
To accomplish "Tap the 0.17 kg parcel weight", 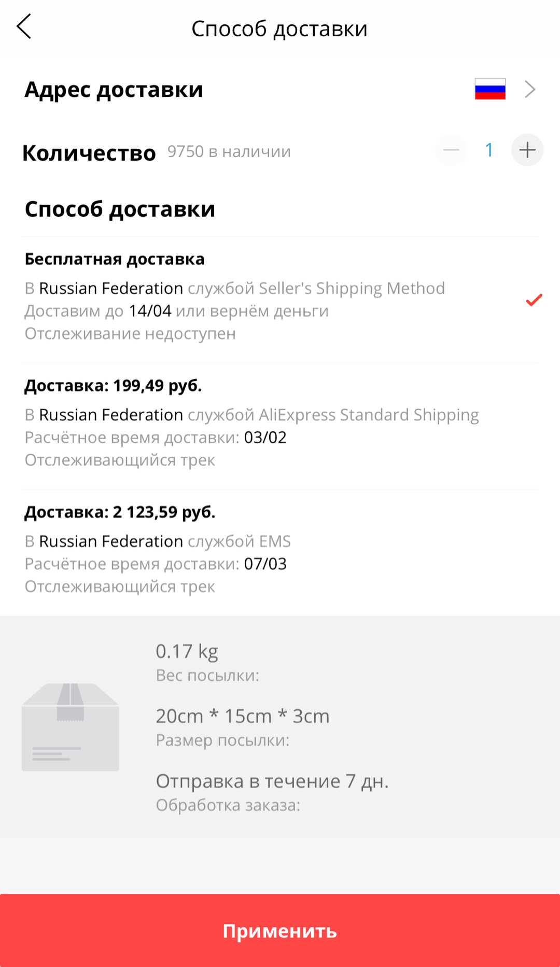I will point(187,651).
